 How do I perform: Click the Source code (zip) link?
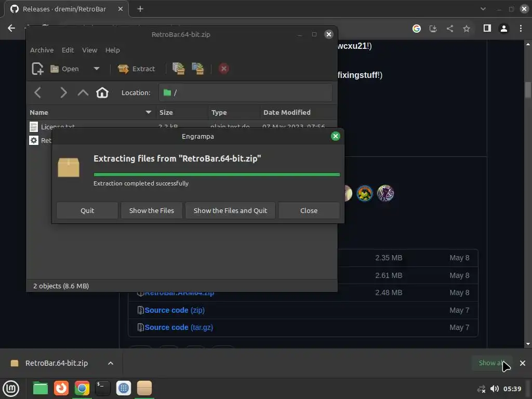[x=175, y=310]
